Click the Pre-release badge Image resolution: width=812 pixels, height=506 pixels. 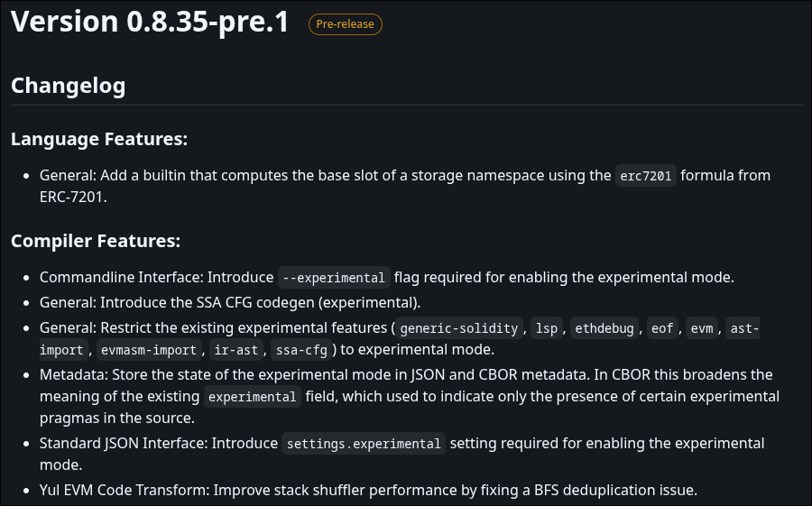point(346,24)
